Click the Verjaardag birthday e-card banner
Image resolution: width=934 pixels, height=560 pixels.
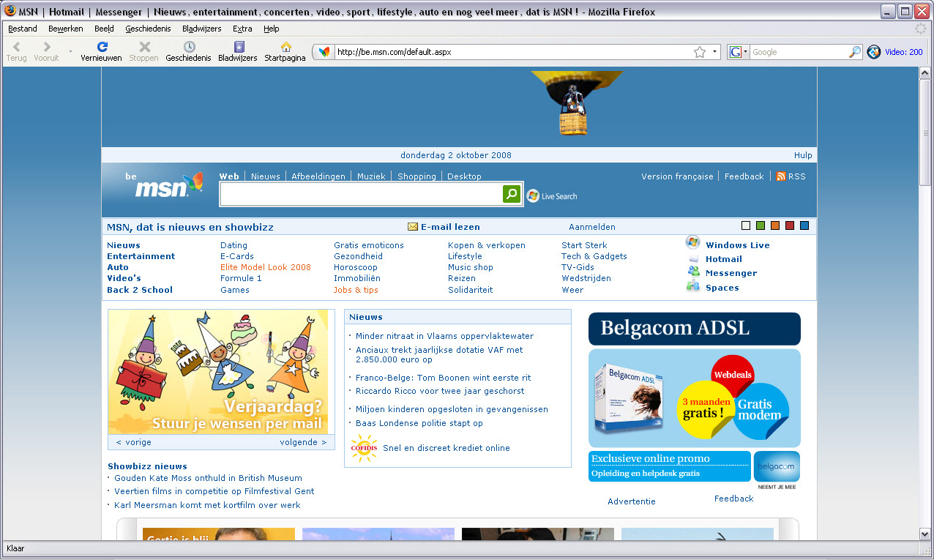(x=218, y=372)
